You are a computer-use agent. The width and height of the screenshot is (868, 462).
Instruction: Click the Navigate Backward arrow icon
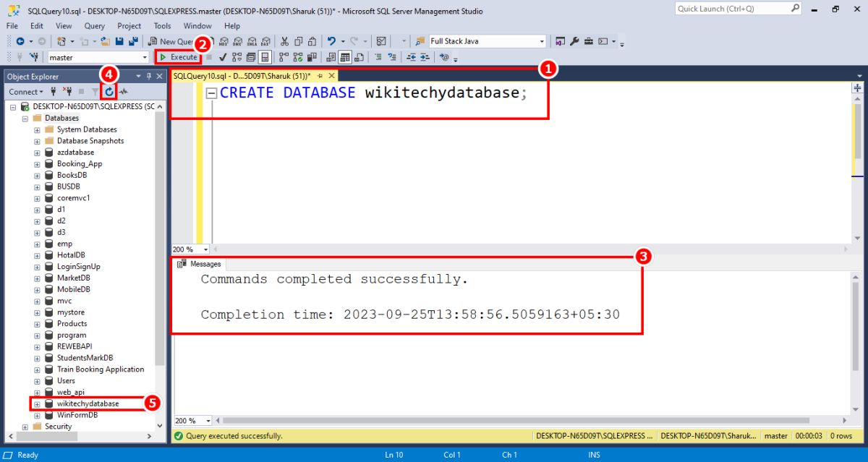[20, 41]
